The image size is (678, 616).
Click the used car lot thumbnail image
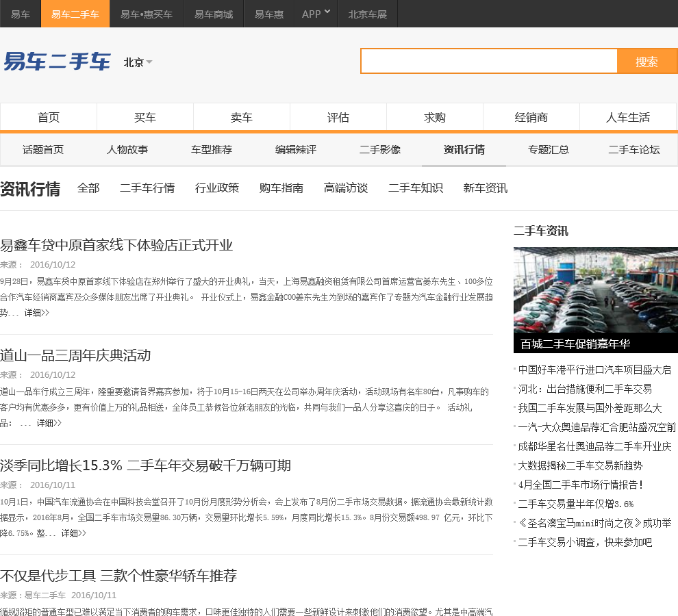pos(595,290)
